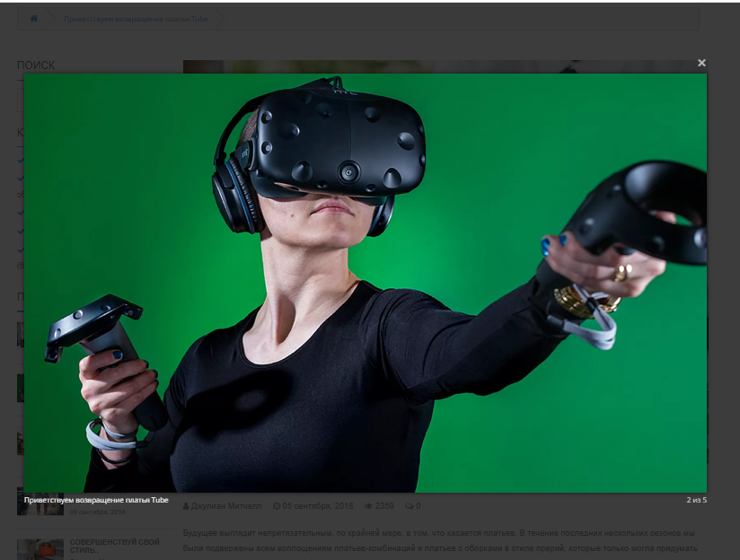Click the comment count '0'
740x560 pixels.
point(418,506)
